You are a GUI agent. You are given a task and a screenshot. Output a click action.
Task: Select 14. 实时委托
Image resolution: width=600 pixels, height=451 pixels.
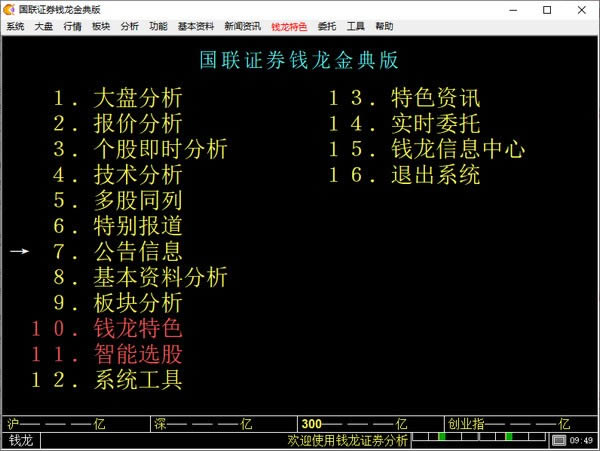(x=404, y=124)
